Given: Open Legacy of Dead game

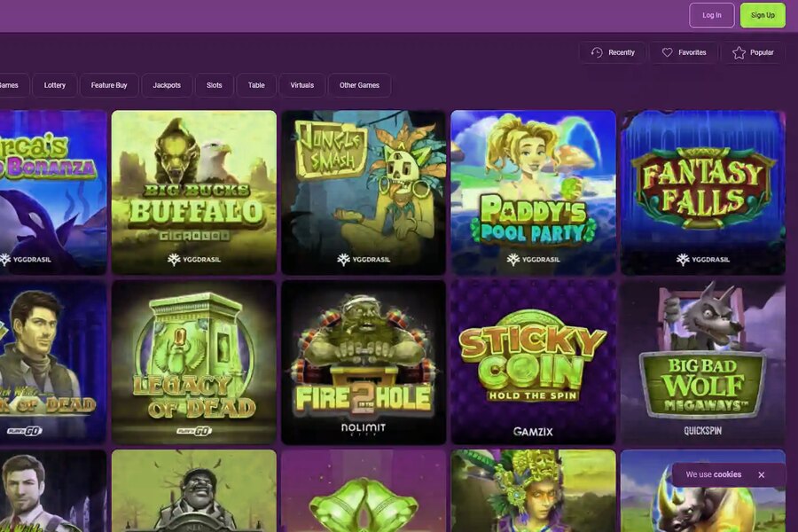Looking at the screenshot, I should (194, 362).
